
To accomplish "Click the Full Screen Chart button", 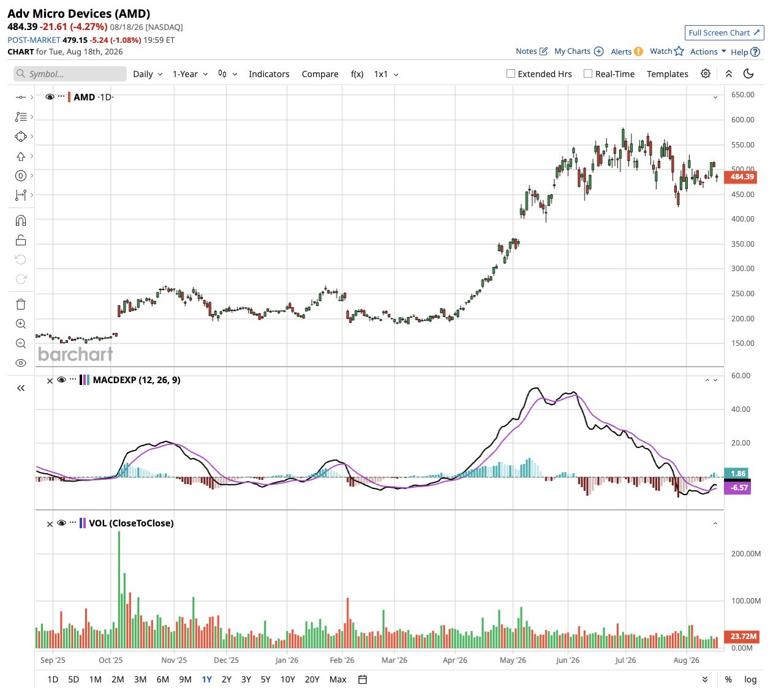I will click(x=725, y=32).
